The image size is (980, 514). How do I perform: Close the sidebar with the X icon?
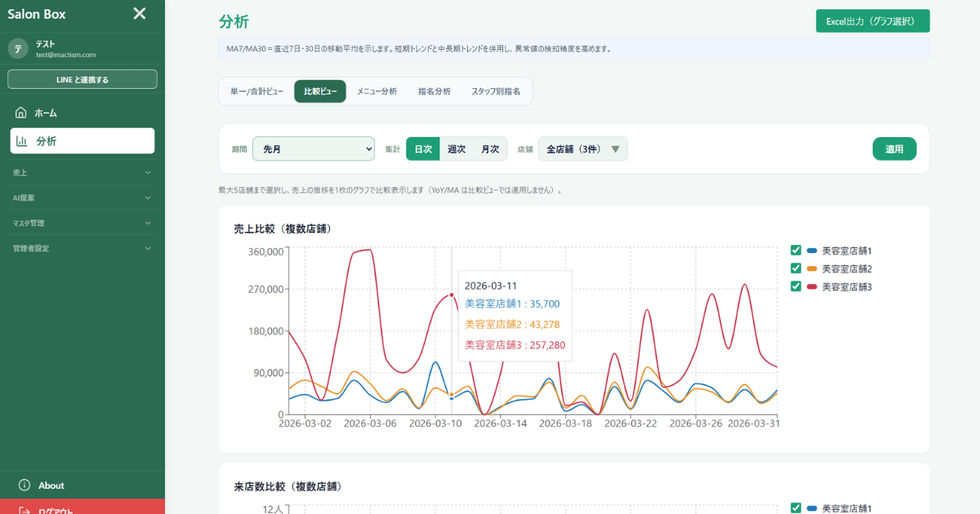click(140, 13)
